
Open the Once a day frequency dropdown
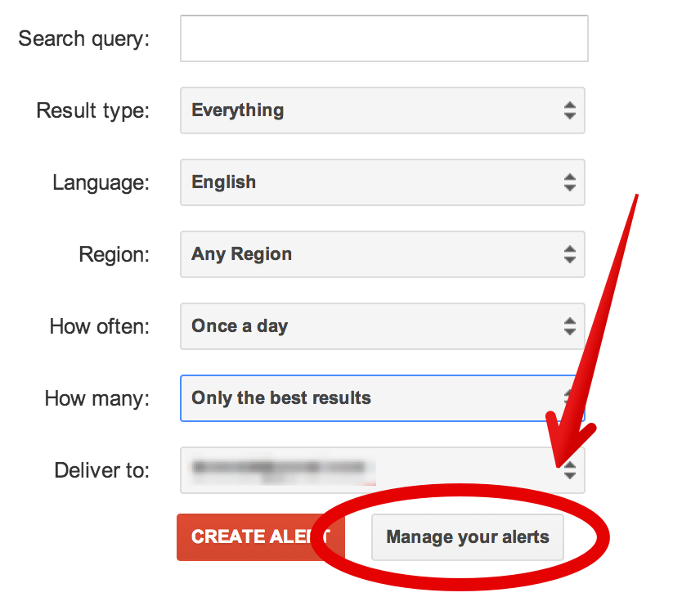(x=383, y=326)
